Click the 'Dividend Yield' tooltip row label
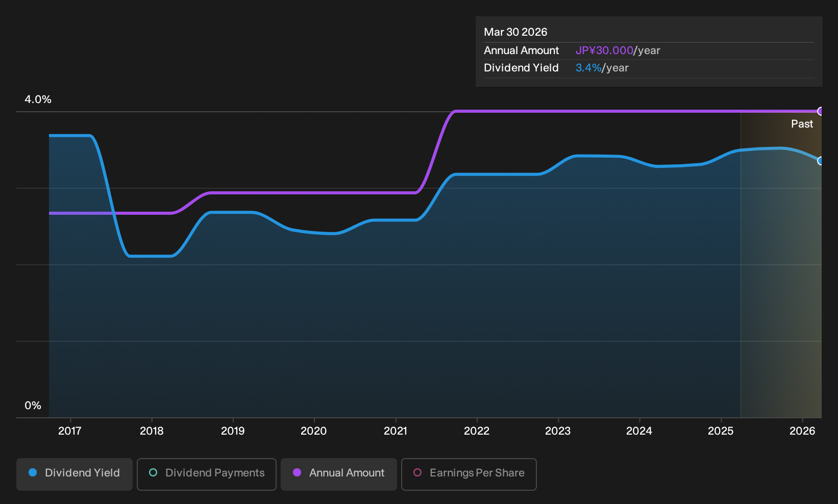The width and height of the screenshot is (838, 504). click(521, 68)
